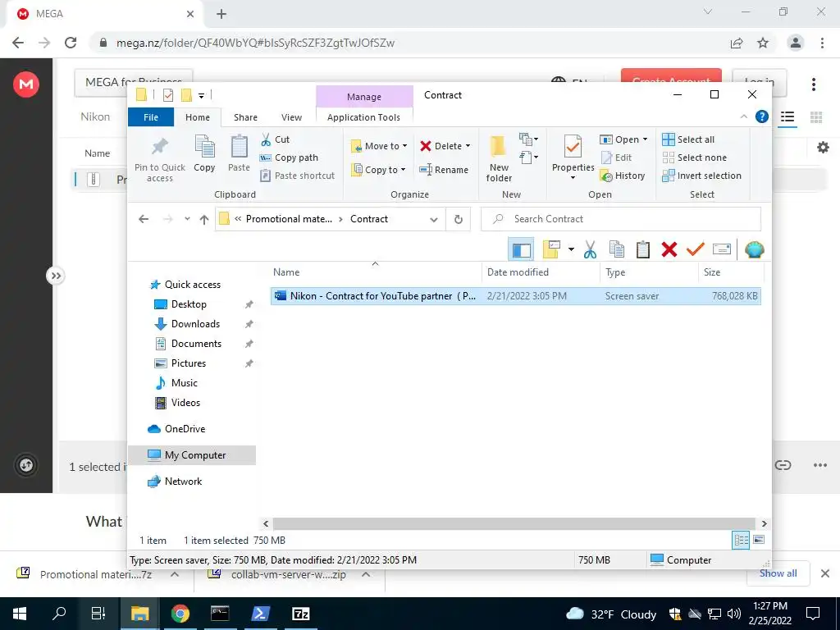Open the Application Tools tab

[363, 117]
